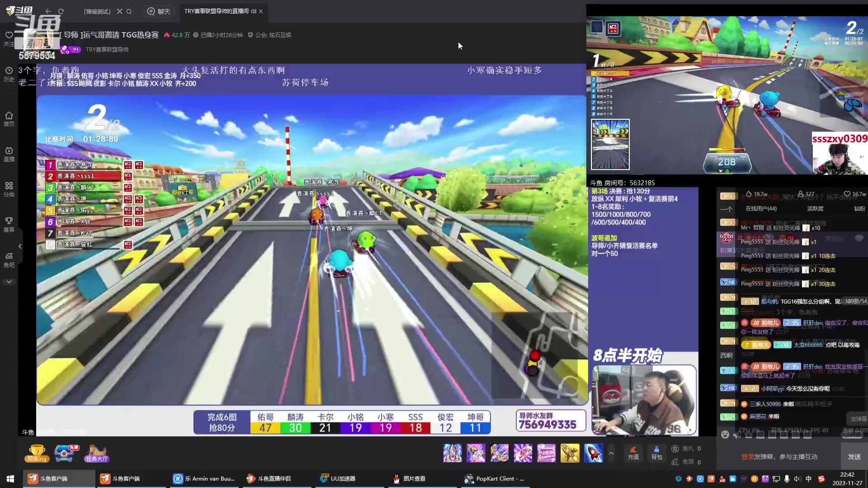Expand more sidebar items chevron

9,282
